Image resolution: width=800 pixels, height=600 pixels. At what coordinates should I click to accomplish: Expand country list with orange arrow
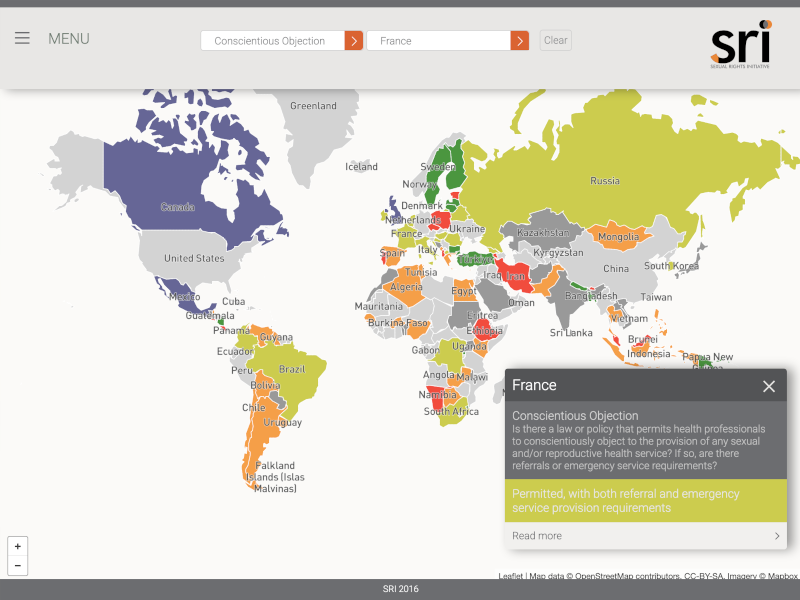pyautogui.click(x=520, y=41)
